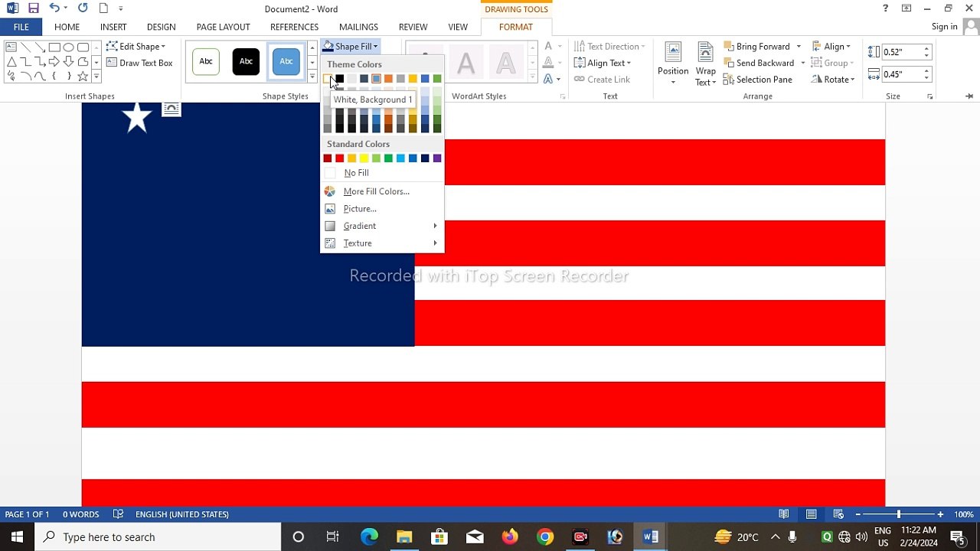Open the Rotate dropdown
Image resolution: width=980 pixels, height=551 pixels.
(833, 80)
